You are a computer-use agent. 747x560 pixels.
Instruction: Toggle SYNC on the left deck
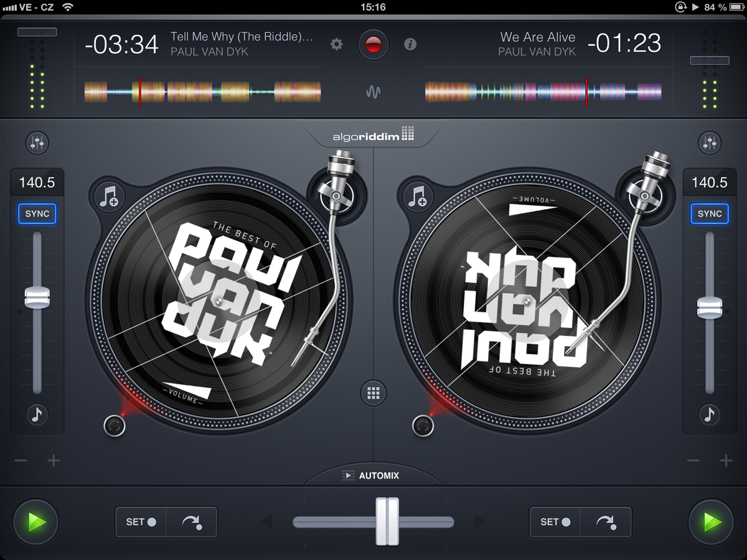(37, 213)
